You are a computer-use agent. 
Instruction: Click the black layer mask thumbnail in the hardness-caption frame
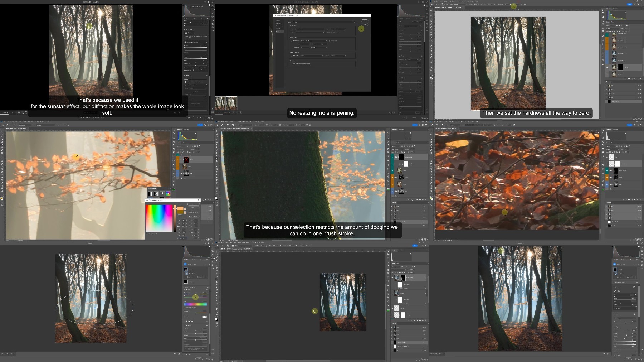(x=620, y=67)
